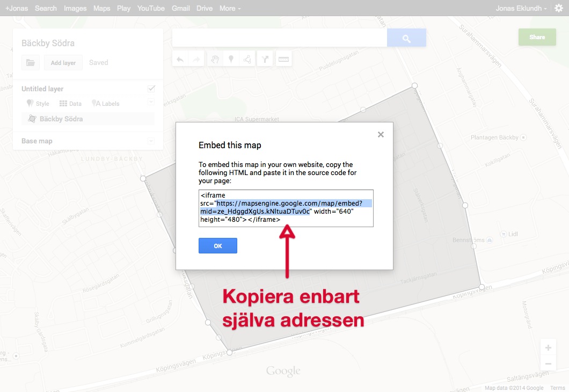Click the Lidl place marker
The height and width of the screenshot is (392, 569).
pyautogui.click(x=504, y=234)
